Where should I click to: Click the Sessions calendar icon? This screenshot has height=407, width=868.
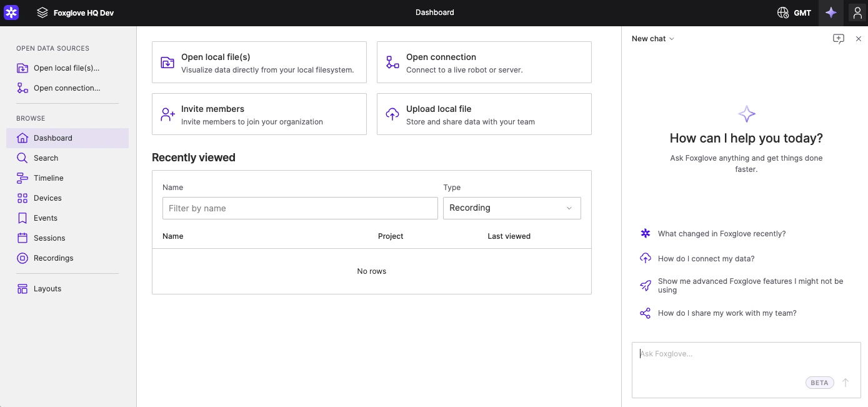click(22, 238)
